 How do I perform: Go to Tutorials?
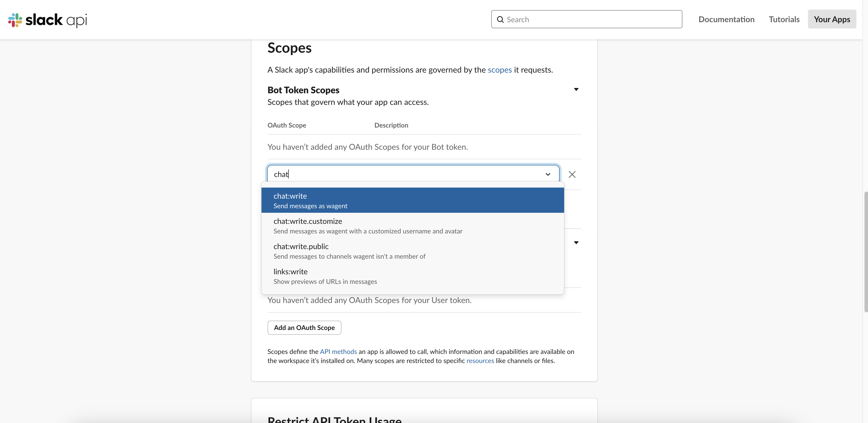784,19
